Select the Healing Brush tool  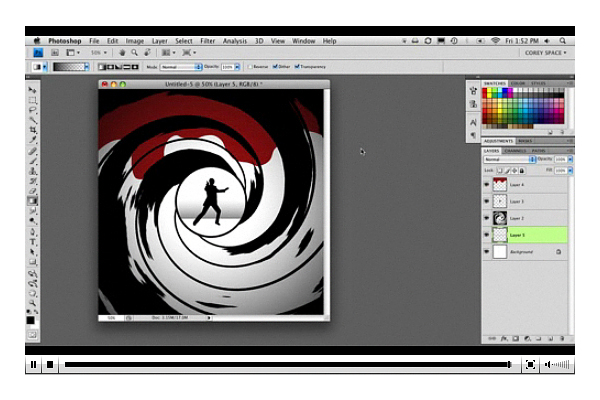33,151
